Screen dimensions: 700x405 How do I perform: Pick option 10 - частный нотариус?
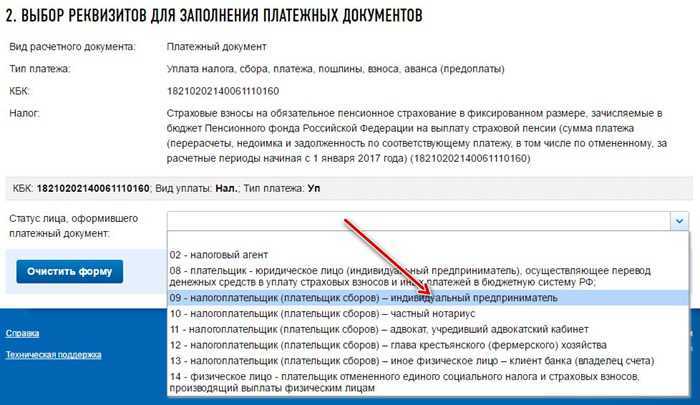428,313
